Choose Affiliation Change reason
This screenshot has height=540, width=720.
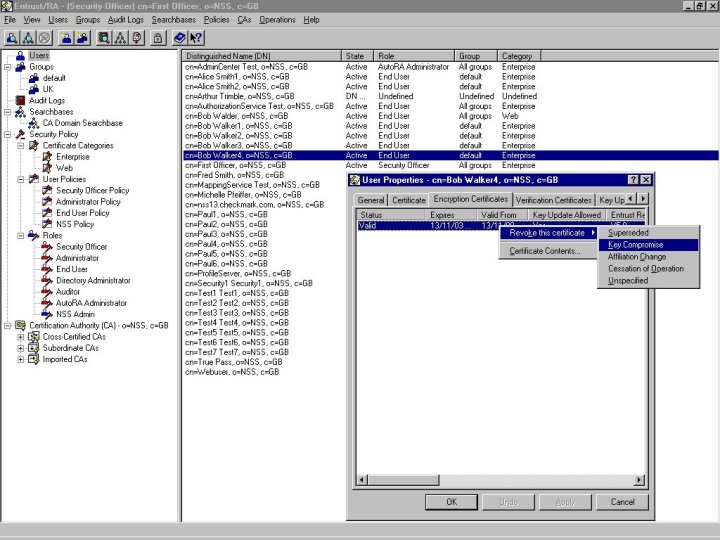648,257
